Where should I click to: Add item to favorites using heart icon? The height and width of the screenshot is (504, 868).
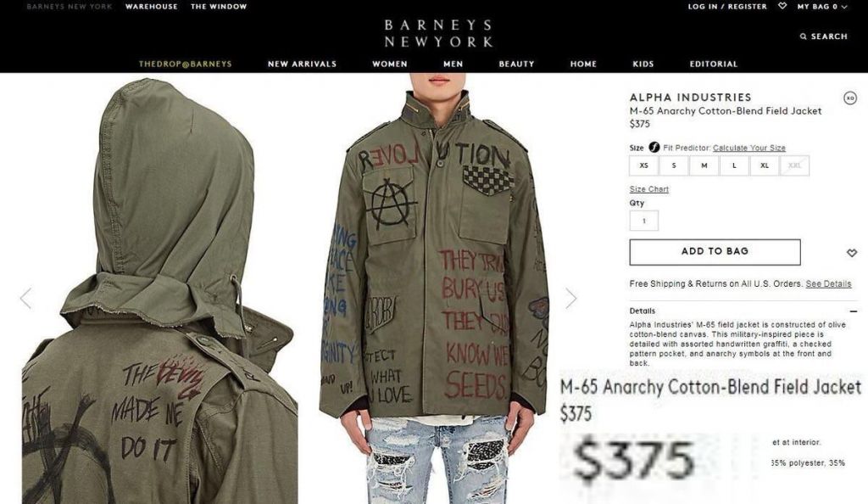851,253
